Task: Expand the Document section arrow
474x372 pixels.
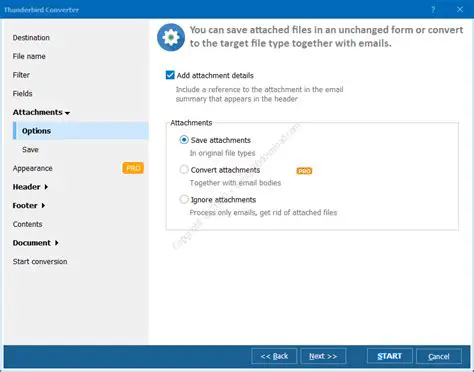Action: coord(57,243)
